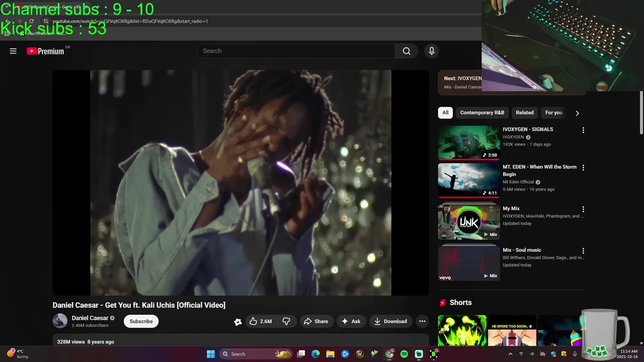Show hidden system tray icons chevron

point(511,354)
